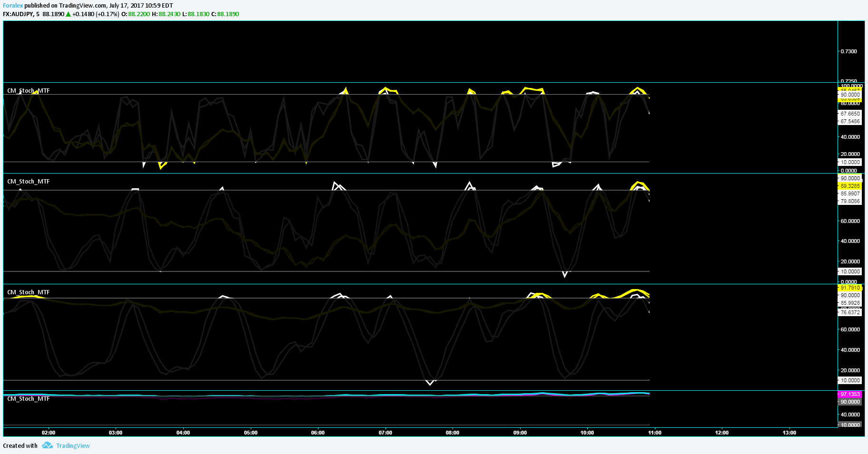This screenshot has width=868, height=454.
Task: Click the 08:00 time axis label
Action: (453, 433)
